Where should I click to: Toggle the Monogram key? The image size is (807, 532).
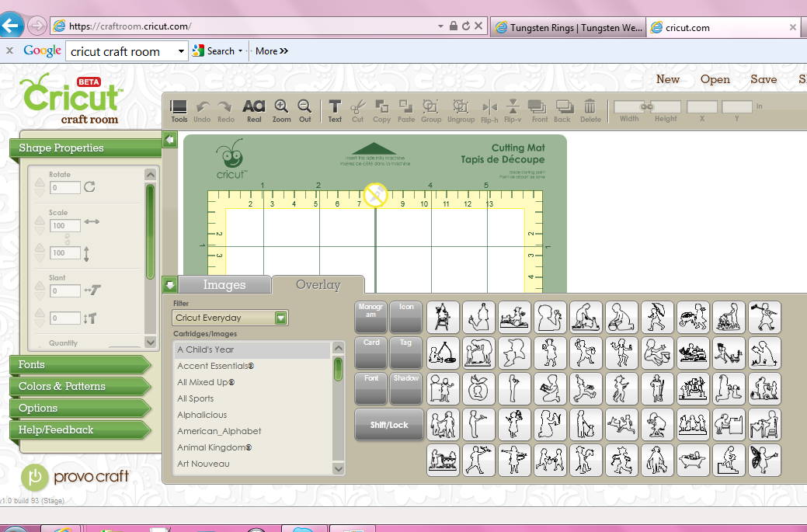pyautogui.click(x=370, y=316)
